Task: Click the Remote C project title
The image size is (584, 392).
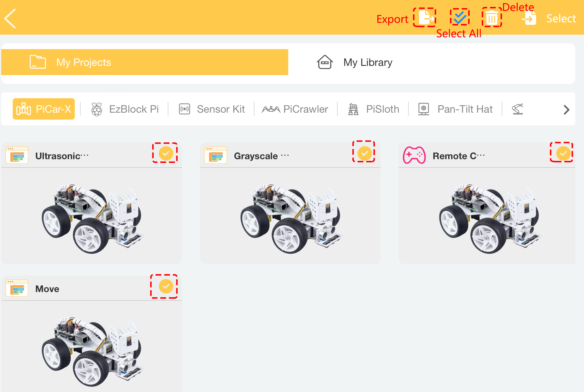Action: pos(459,156)
